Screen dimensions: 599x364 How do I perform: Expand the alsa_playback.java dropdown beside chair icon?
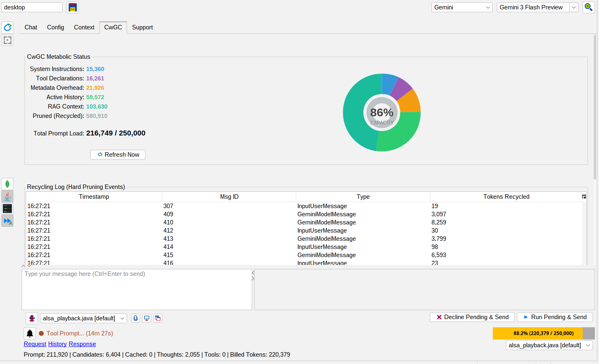pyautogui.click(x=83, y=318)
